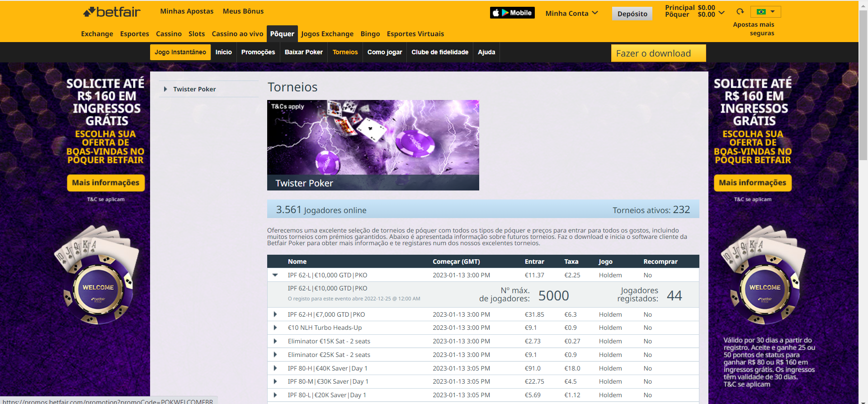Open Apostas mais seguras link
This screenshot has width=868, height=404.
(x=753, y=29)
